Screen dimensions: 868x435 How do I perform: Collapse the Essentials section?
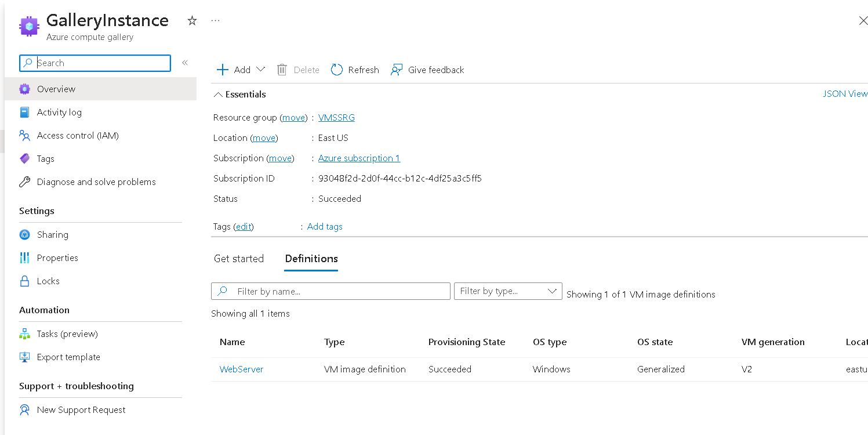point(219,94)
